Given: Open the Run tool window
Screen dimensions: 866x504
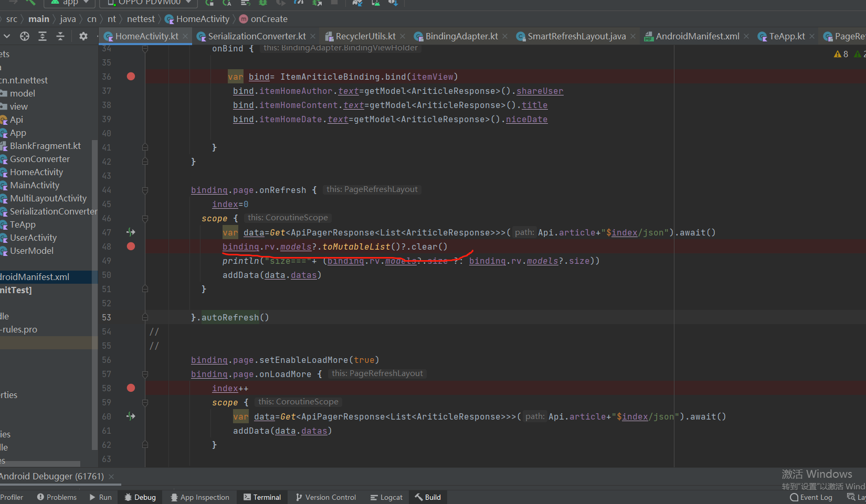Looking at the screenshot, I should point(100,497).
